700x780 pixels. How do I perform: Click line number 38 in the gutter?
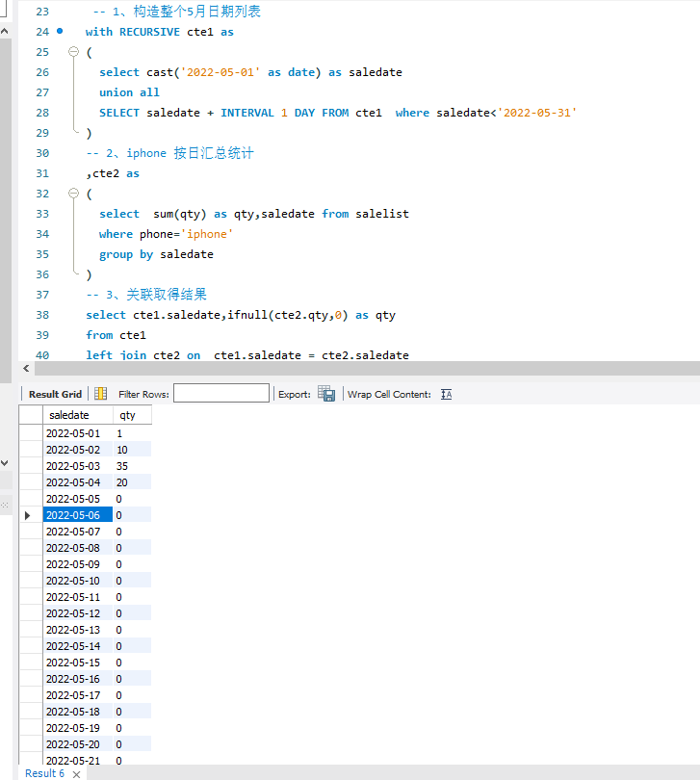pyautogui.click(x=42, y=315)
